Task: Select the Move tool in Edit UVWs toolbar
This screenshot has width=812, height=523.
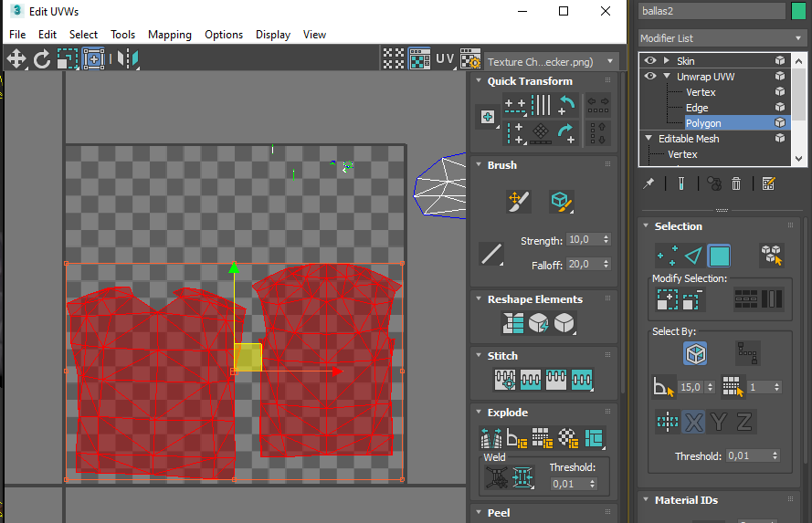Action: (16, 59)
